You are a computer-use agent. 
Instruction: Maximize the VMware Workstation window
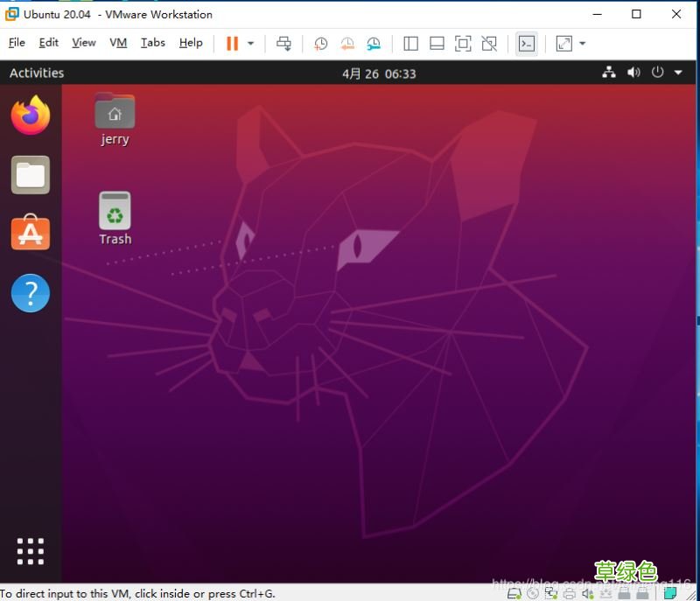637,14
